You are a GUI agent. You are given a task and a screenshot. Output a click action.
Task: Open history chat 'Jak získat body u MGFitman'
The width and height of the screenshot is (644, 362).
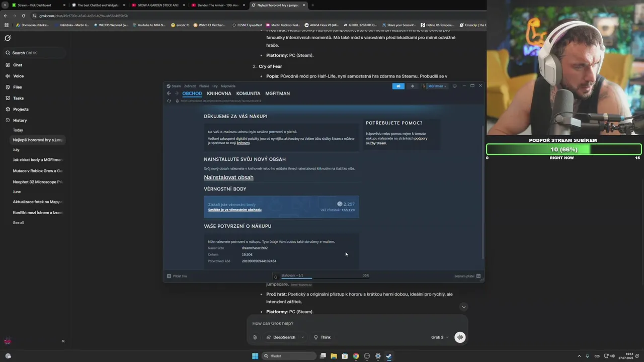38,160
